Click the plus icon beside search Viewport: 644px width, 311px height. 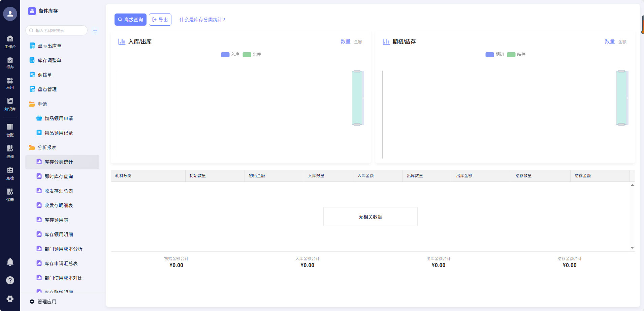[x=95, y=31]
